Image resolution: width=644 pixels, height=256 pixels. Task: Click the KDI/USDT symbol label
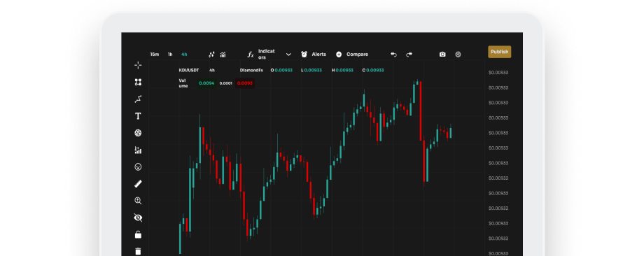(x=189, y=70)
